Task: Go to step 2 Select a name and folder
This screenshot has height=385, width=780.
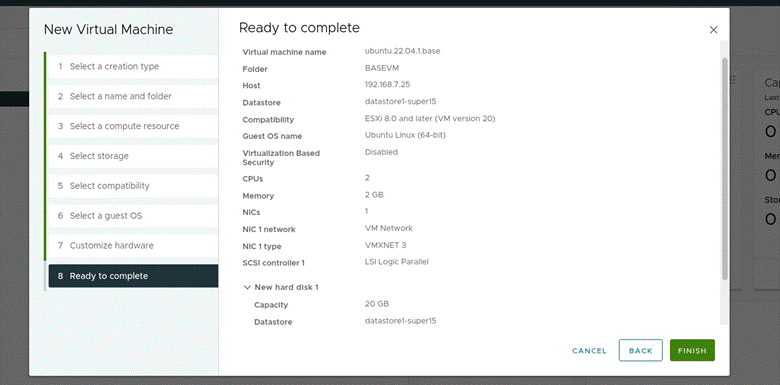Action: point(133,96)
